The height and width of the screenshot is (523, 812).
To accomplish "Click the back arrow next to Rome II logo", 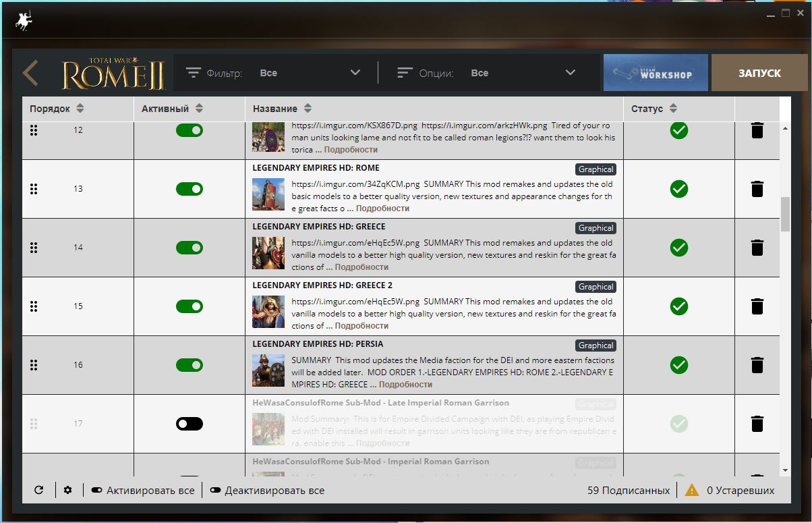I will (30, 73).
